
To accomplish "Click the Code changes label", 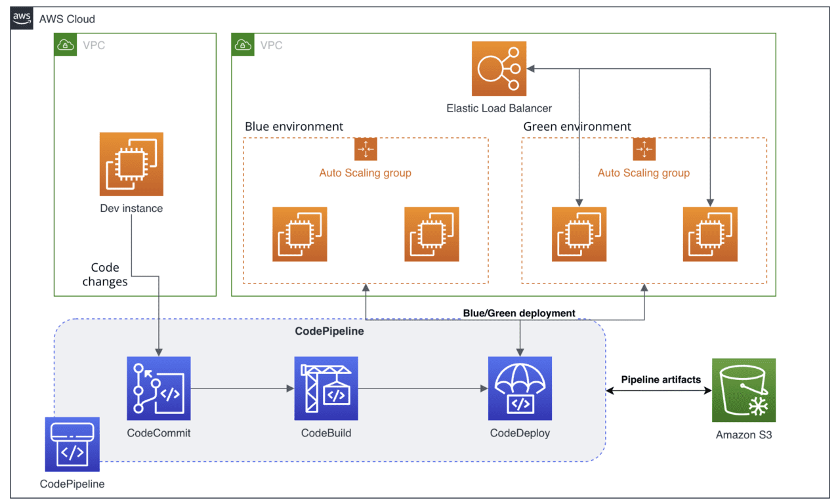I will click(x=105, y=274).
